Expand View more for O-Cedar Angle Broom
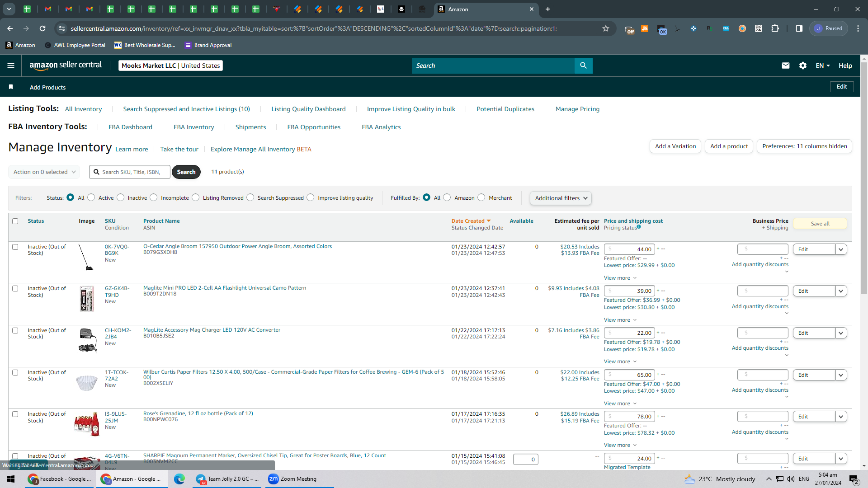The height and width of the screenshot is (488, 868). coord(620,278)
